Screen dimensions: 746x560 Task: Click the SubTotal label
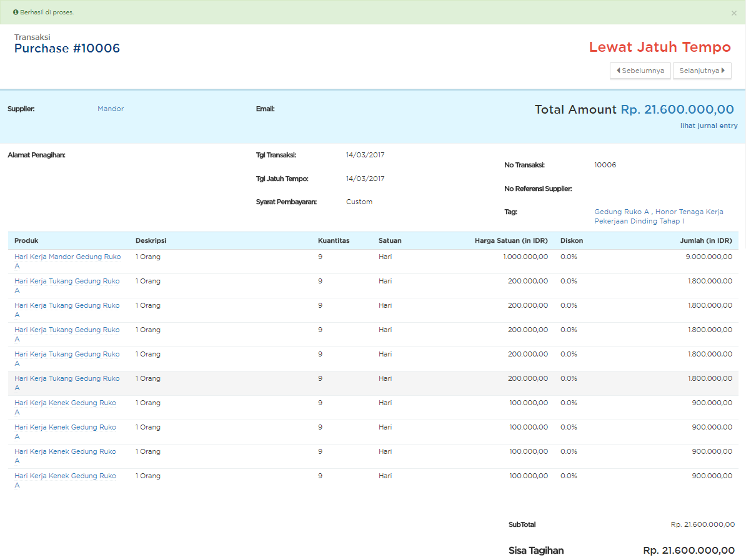click(x=522, y=524)
